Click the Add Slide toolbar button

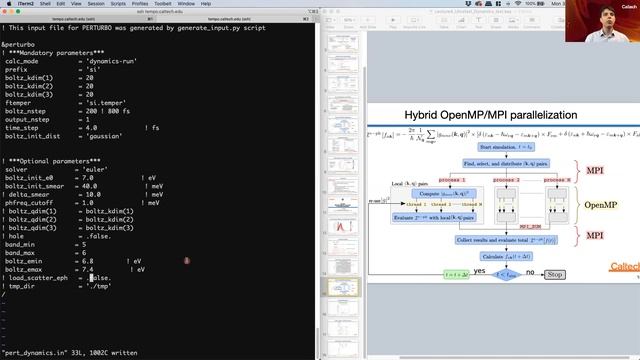tap(368, 21)
